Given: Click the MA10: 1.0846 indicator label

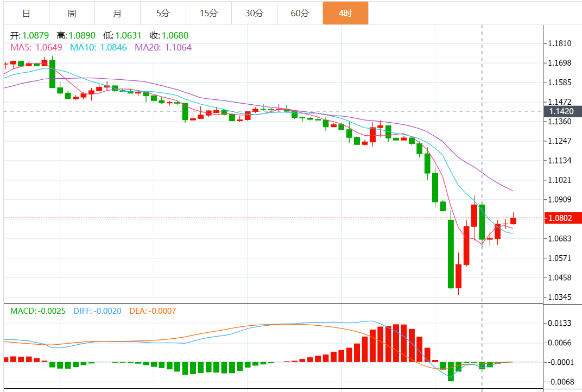Looking at the screenshot, I should click(x=98, y=48).
